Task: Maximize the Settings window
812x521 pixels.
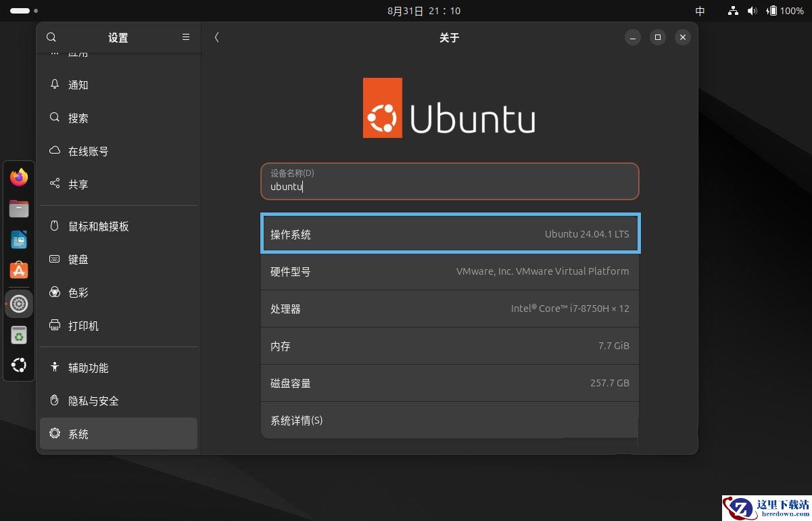Action: pyautogui.click(x=657, y=38)
